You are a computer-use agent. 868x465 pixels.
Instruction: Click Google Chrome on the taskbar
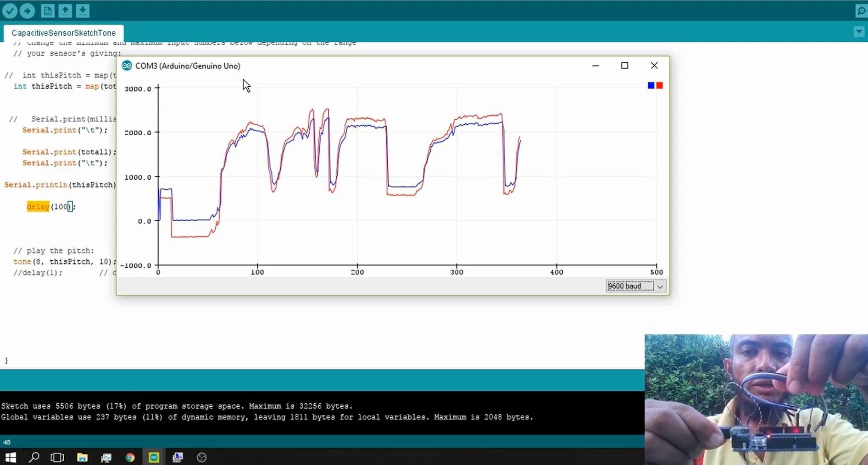(x=130, y=457)
